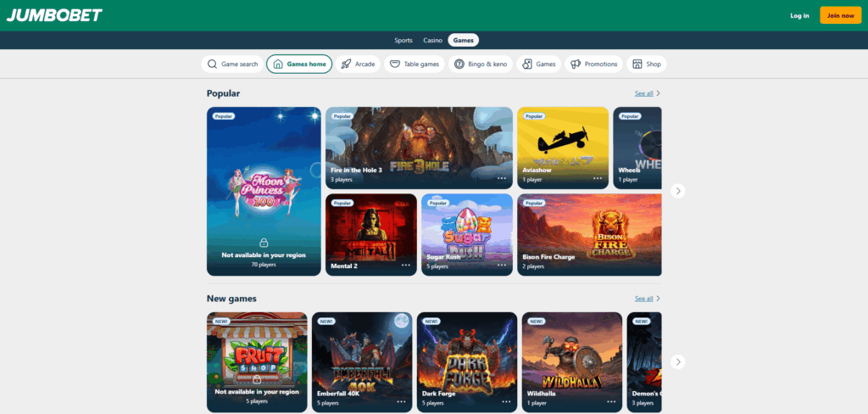The height and width of the screenshot is (414, 868).
Task: Click the storefront icon beside Shop
Action: click(637, 64)
